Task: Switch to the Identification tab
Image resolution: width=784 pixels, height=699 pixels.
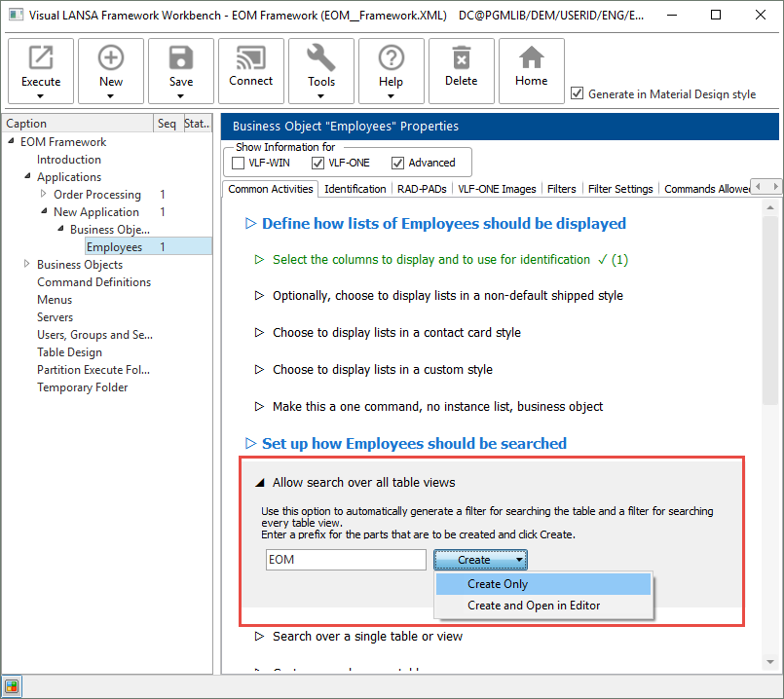Action: point(355,189)
